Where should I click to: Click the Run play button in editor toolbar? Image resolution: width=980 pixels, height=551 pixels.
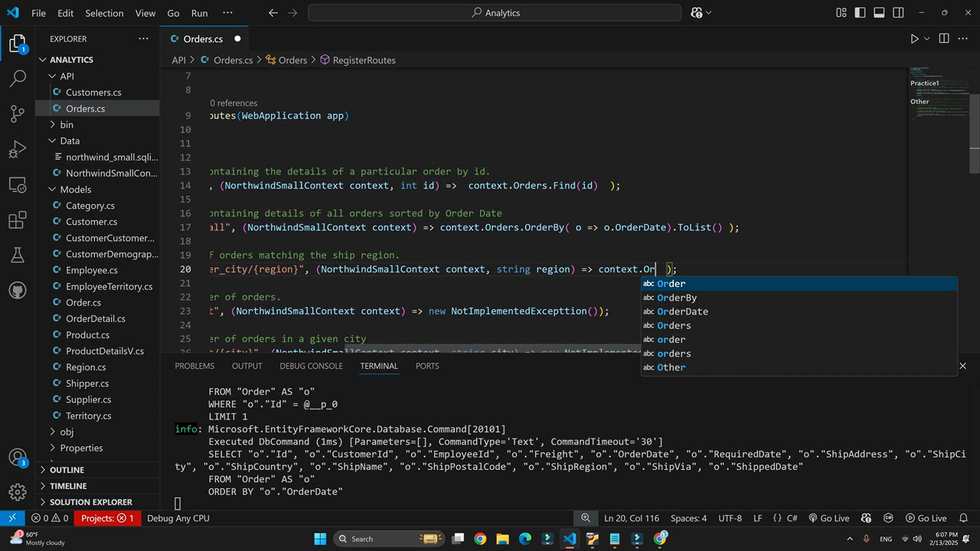(x=914, y=39)
